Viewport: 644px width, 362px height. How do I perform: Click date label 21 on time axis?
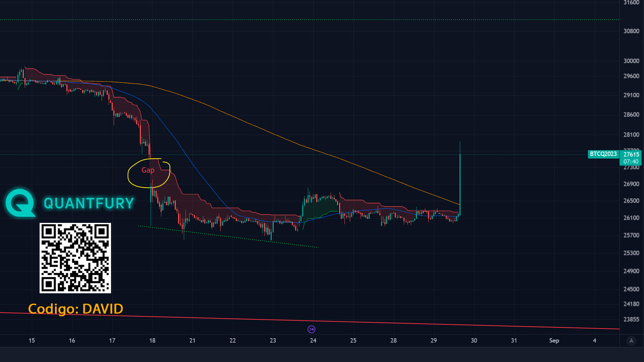pyautogui.click(x=192, y=341)
